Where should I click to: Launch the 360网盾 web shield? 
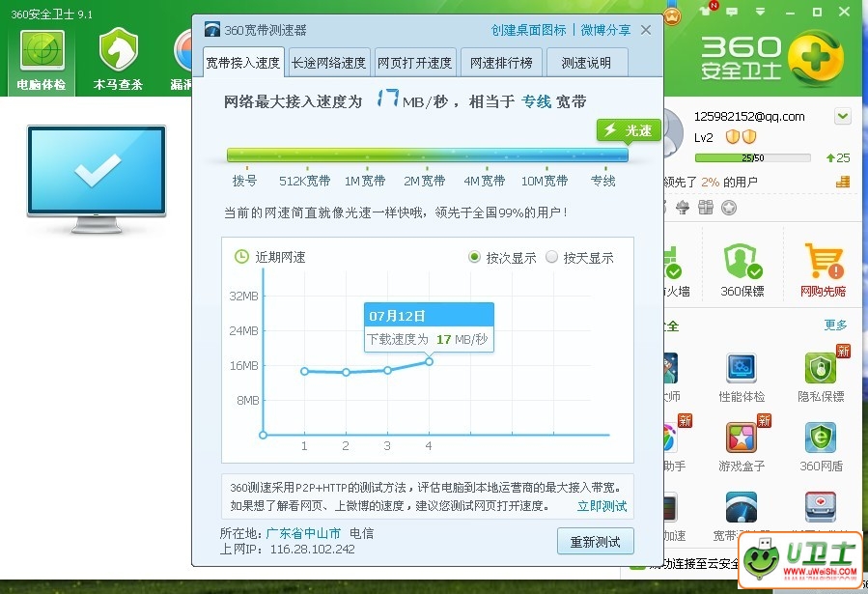pyautogui.click(x=819, y=442)
